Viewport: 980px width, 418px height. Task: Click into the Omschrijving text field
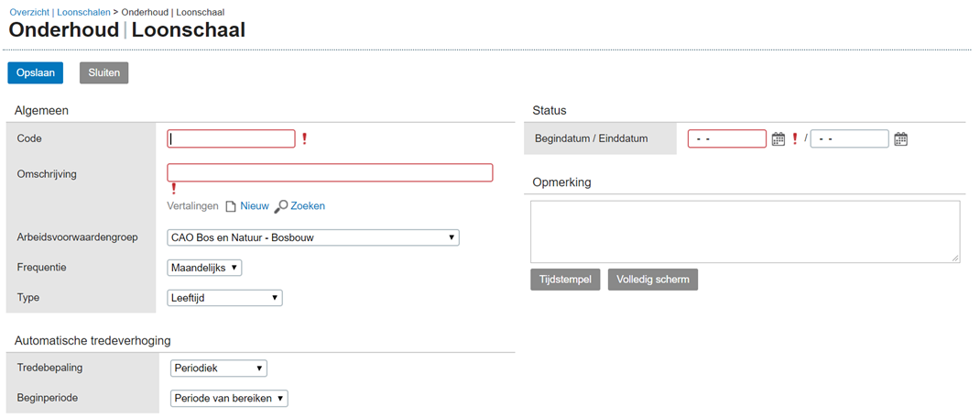click(330, 172)
